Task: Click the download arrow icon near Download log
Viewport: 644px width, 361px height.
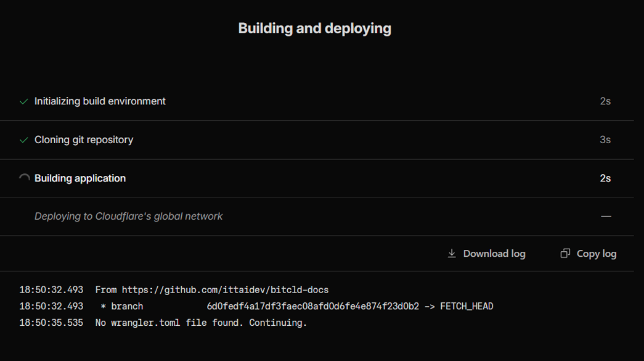Action: pyautogui.click(x=451, y=253)
